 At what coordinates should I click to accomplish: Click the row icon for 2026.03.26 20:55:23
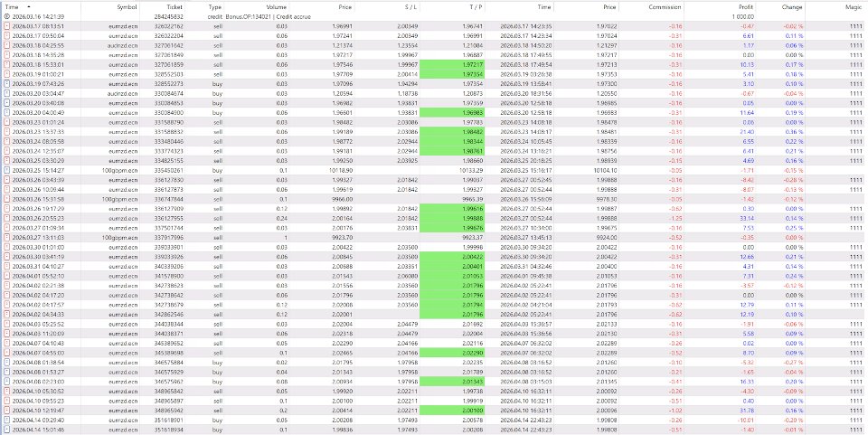pyautogui.click(x=6, y=218)
